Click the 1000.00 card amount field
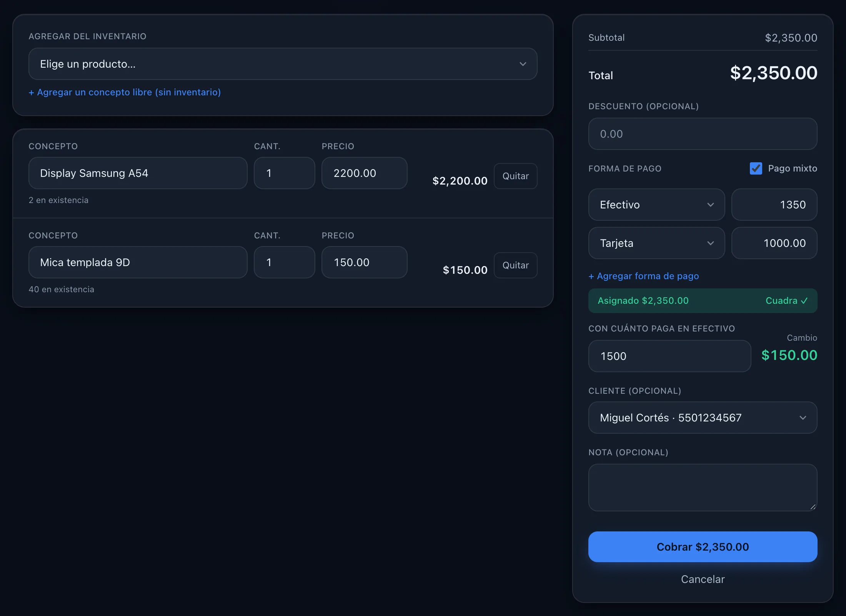Screen dimensions: 846x616 774,243
